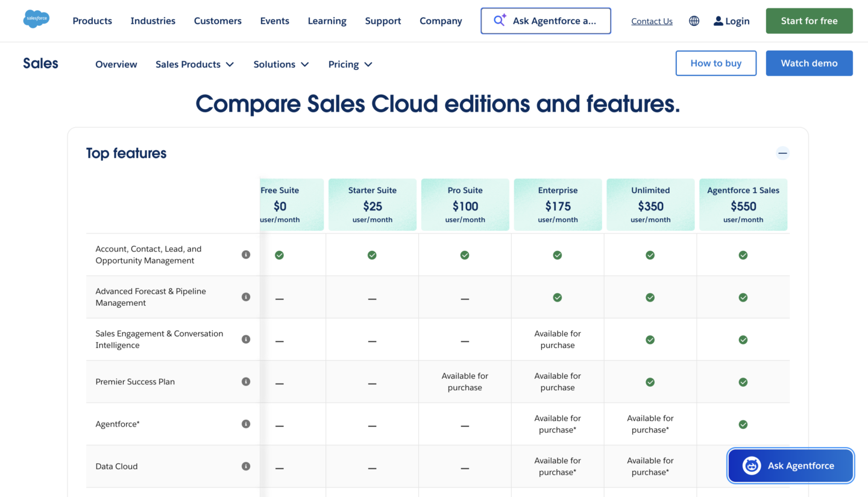Viewport: 868px width, 497px height.
Task: Click Pro Suite checkmark for Account Management
Action: point(465,255)
